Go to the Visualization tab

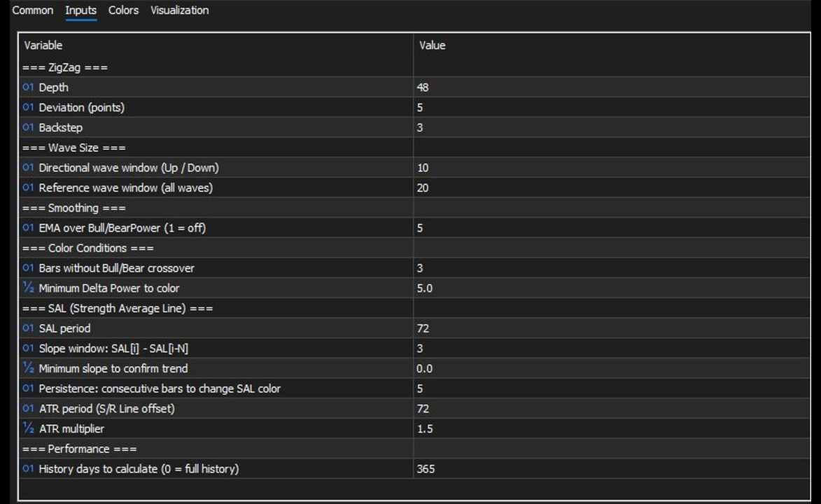tap(179, 10)
